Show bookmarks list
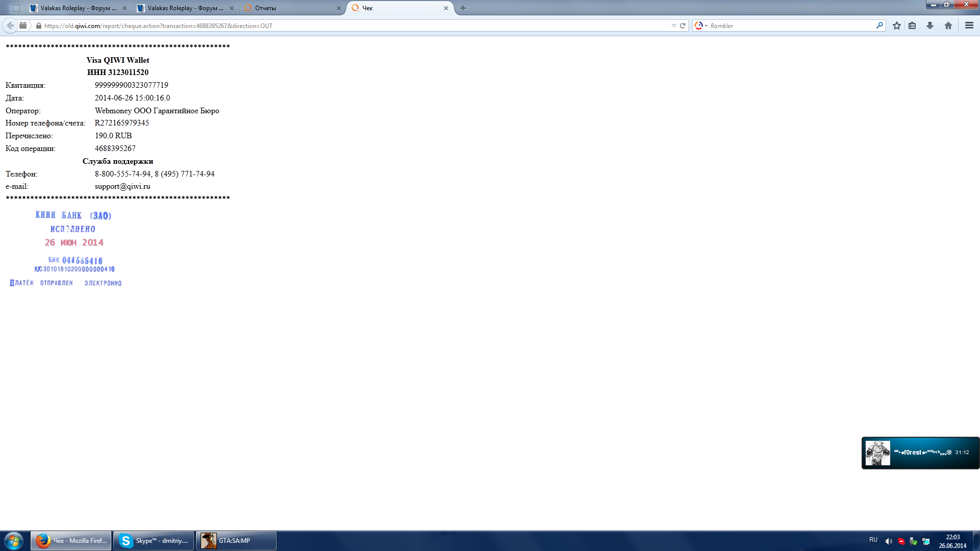This screenshot has width=980, height=551. [x=912, y=26]
